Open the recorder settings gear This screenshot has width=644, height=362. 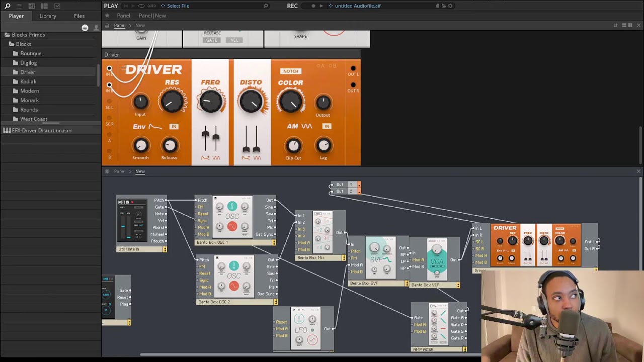450,6
